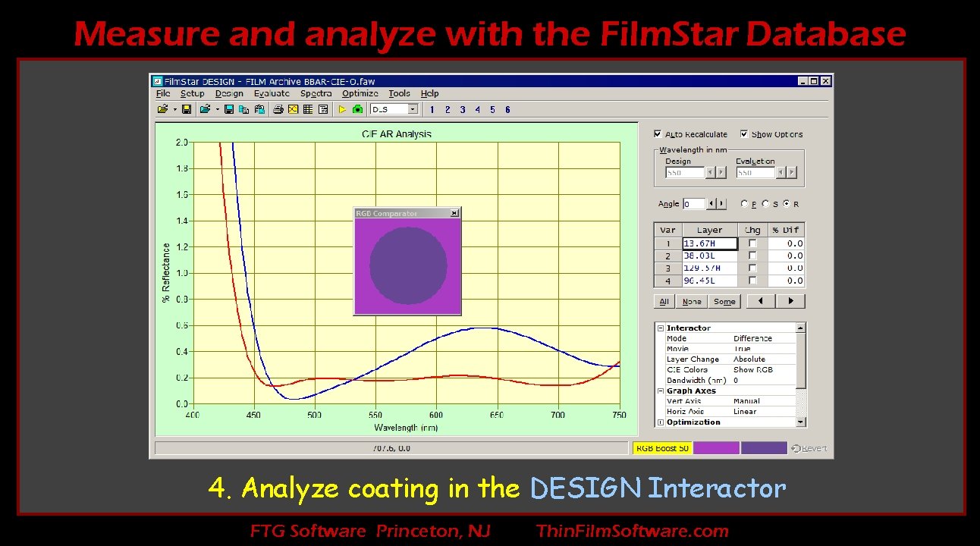980x546 pixels.
Task: Click the printer icon in toolbar
Action: 278,109
